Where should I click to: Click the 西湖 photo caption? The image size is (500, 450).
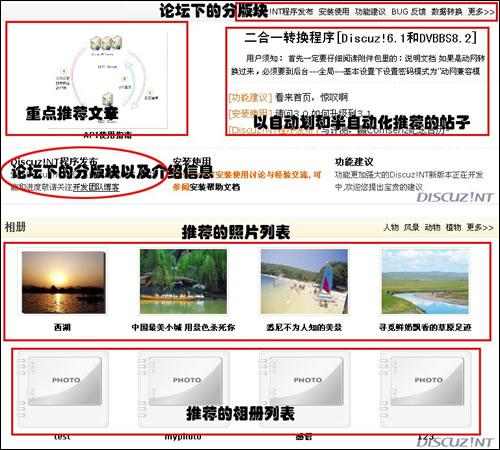tap(62, 327)
